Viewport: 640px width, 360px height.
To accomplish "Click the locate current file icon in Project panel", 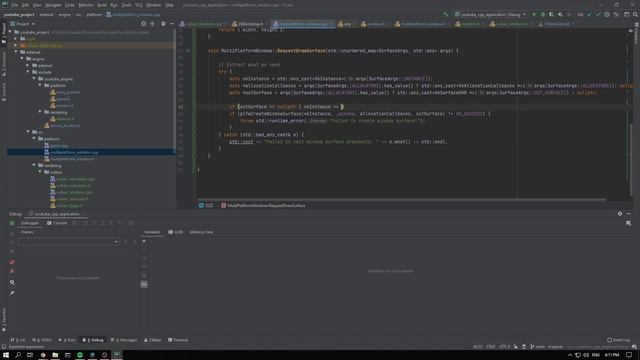I will [143, 24].
